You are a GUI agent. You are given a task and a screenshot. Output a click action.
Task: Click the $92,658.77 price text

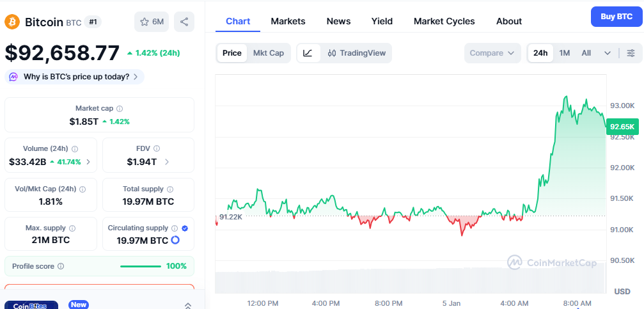(62, 52)
